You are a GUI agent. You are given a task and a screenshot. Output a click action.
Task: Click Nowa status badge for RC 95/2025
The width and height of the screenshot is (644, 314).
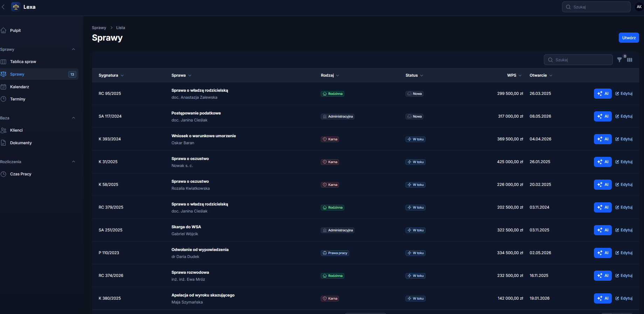(x=415, y=94)
